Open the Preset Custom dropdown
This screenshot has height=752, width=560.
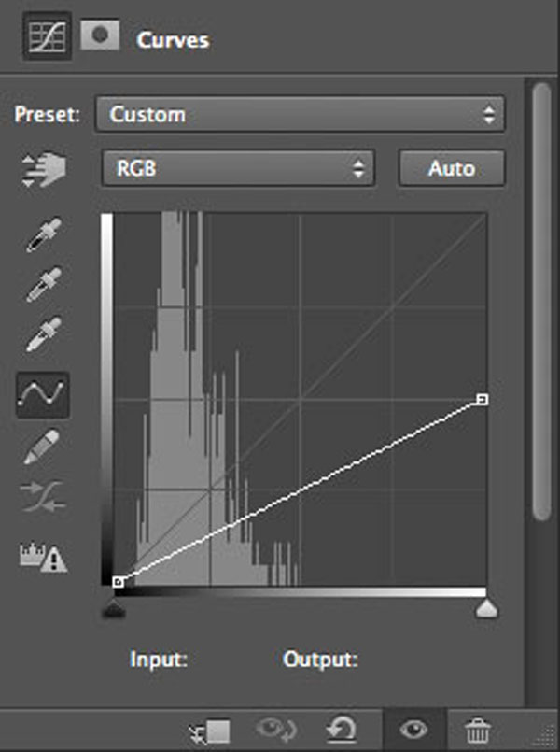(x=300, y=114)
